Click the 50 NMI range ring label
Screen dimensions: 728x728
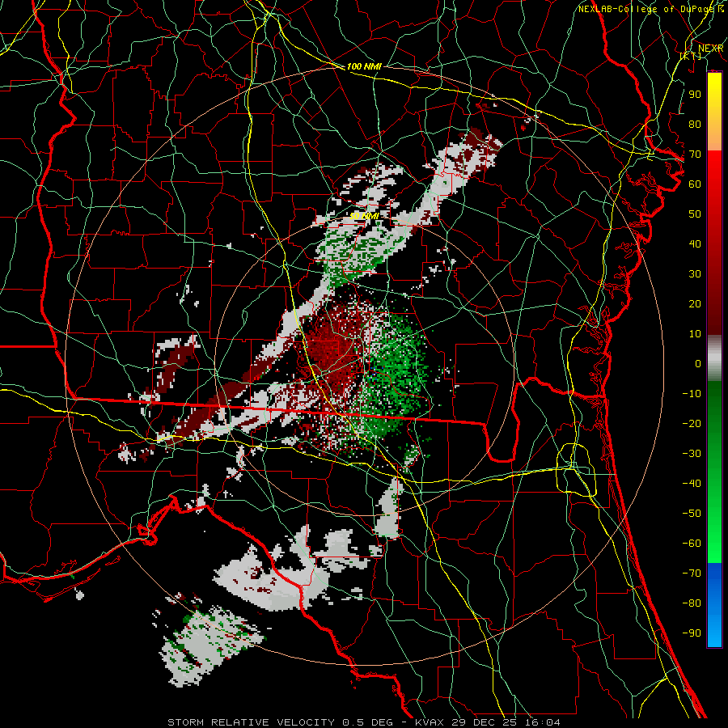coord(364,216)
